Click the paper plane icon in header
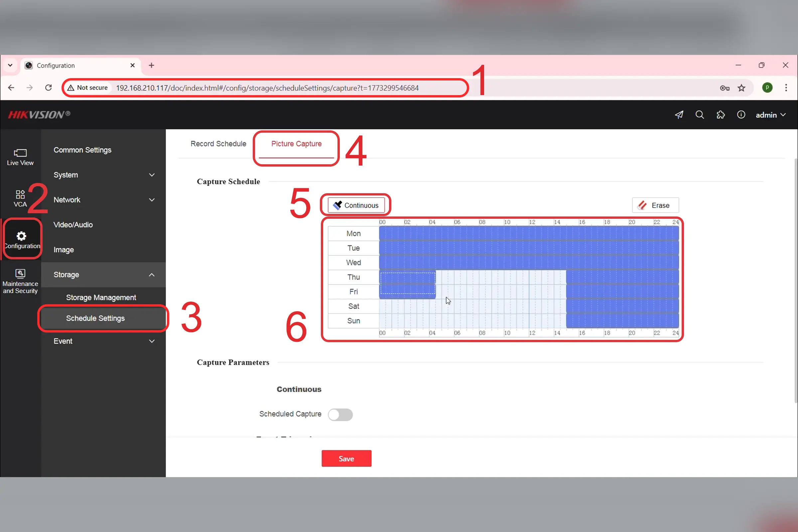The height and width of the screenshot is (532, 798). click(x=679, y=115)
